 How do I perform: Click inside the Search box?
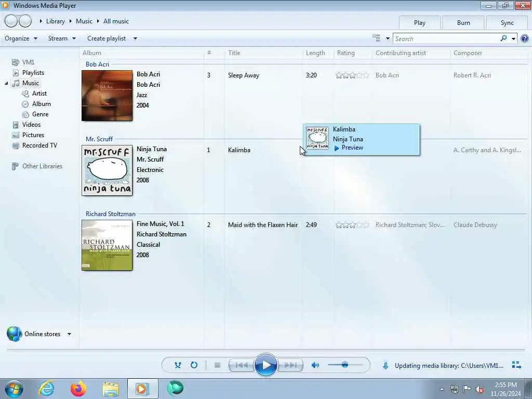pyautogui.click(x=445, y=38)
